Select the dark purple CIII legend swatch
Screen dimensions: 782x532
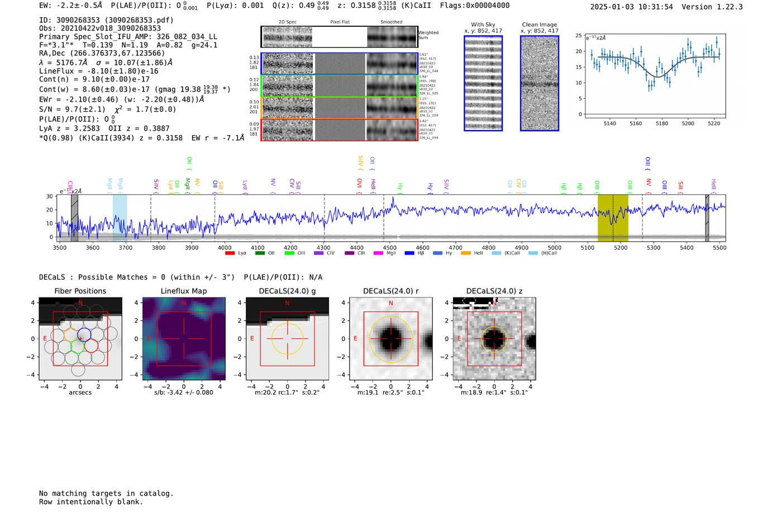pyautogui.click(x=350, y=253)
